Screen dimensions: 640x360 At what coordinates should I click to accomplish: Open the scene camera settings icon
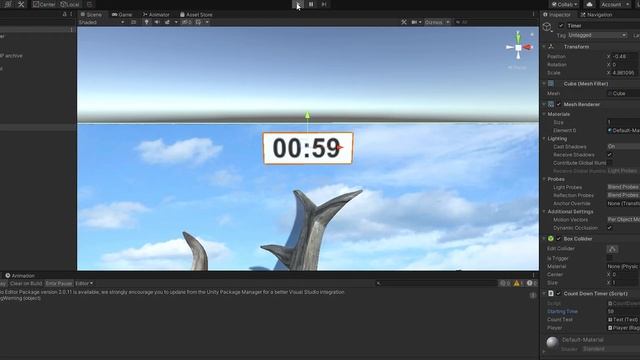click(x=415, y=22)
